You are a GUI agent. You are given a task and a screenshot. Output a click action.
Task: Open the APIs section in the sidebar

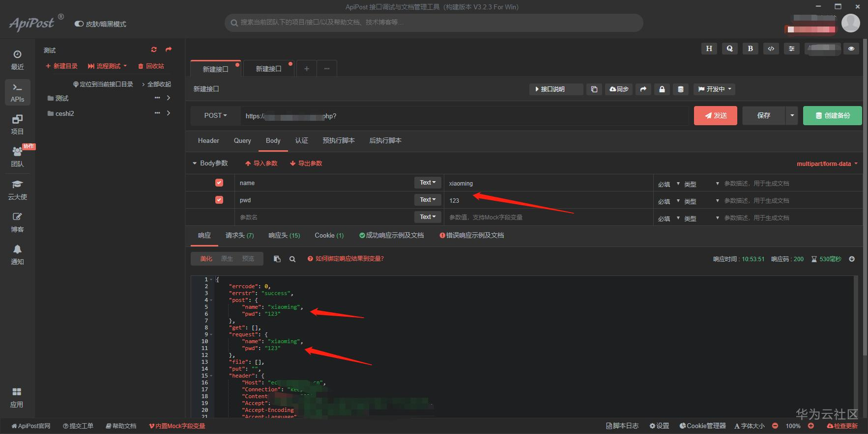coord(17,92)
